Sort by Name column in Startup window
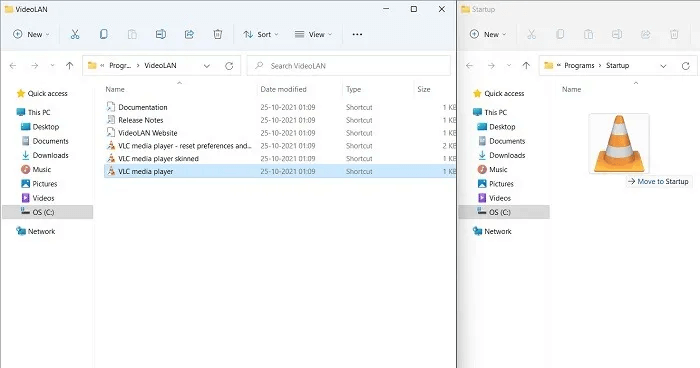The height and width of the screenshot is (368, 700). pos(571,89)
